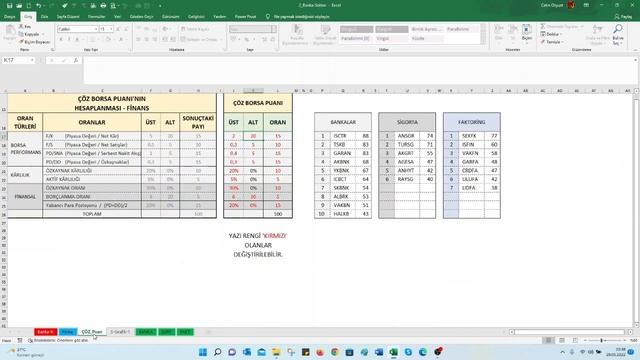Click the Tell Me search box
Image resolution: width=640 pixels, height=360 pixels.
point(301,17)
